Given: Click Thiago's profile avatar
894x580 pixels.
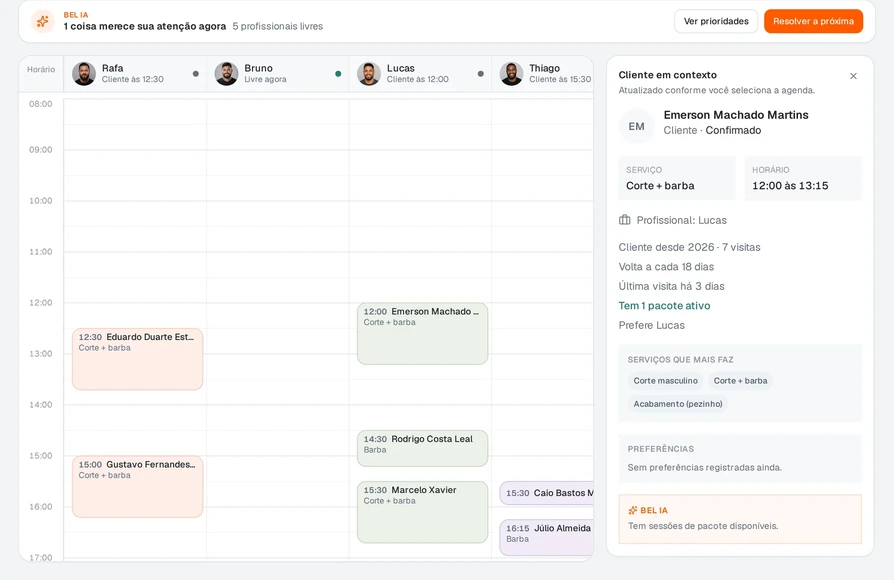Looking at the screenshot, I should (x=511, y=74).
